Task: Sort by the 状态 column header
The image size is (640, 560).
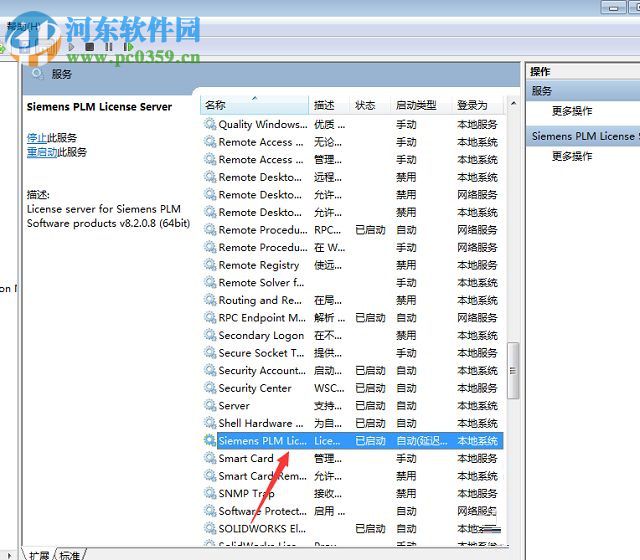Action: coord(370,105)
